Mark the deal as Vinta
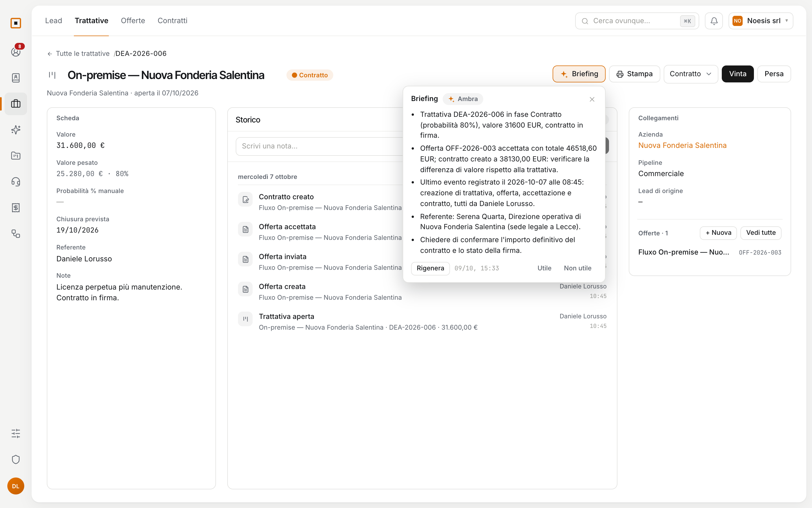 (x=738, y=74)
